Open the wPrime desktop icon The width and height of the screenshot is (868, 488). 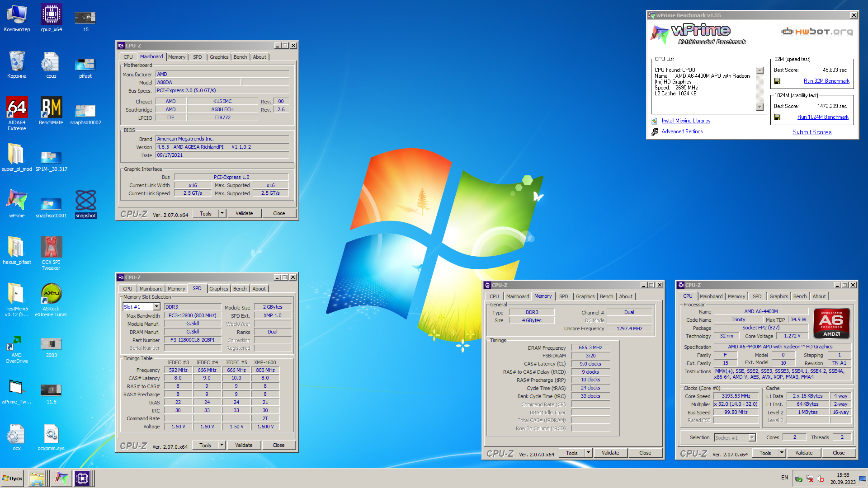(17, 204)
